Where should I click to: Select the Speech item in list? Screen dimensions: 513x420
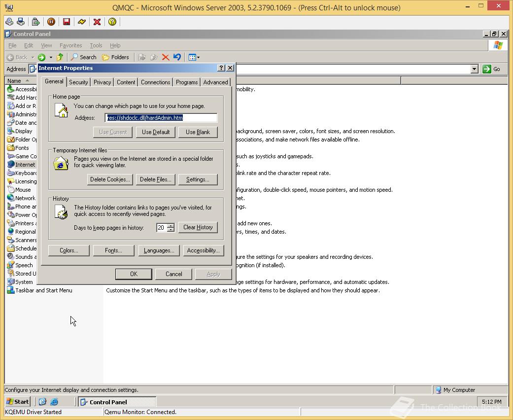pos(20,265)
